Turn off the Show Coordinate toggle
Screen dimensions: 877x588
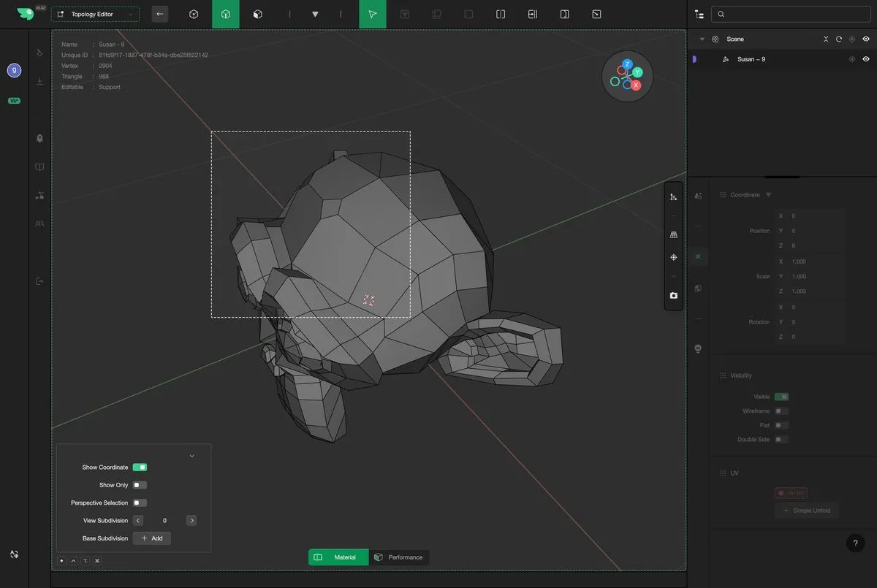coord(140,467)
